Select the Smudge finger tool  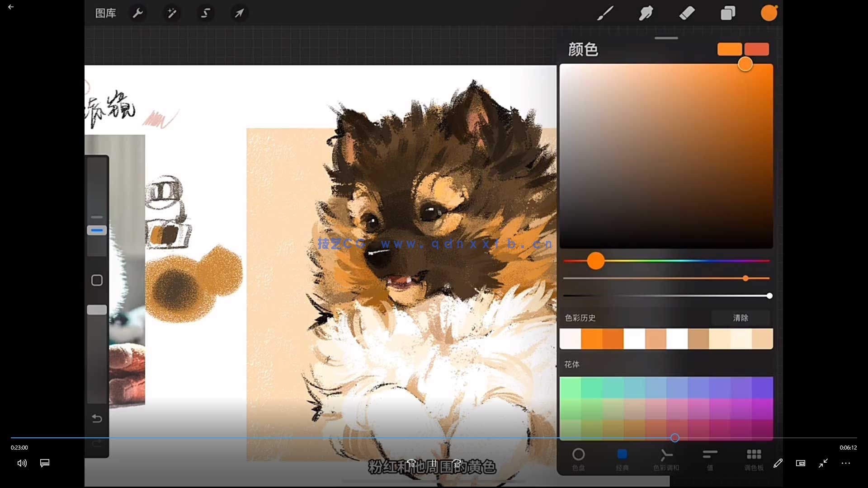(x=646, y=13)
